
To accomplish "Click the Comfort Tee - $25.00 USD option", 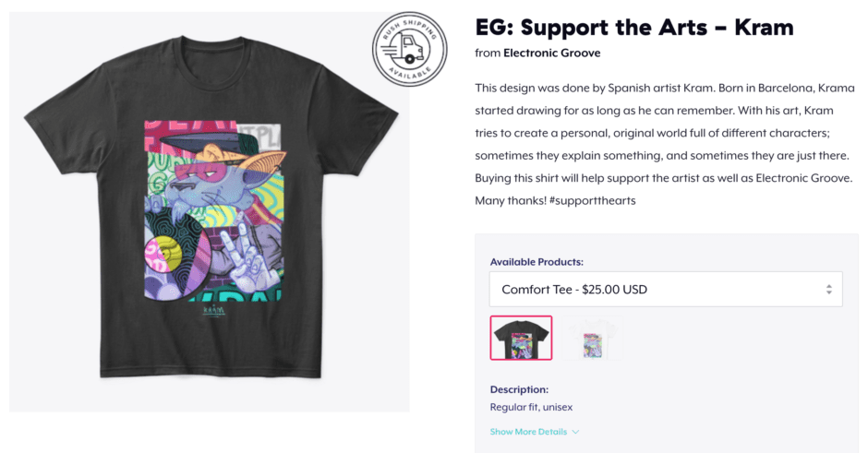I will (x=574, y=290).
